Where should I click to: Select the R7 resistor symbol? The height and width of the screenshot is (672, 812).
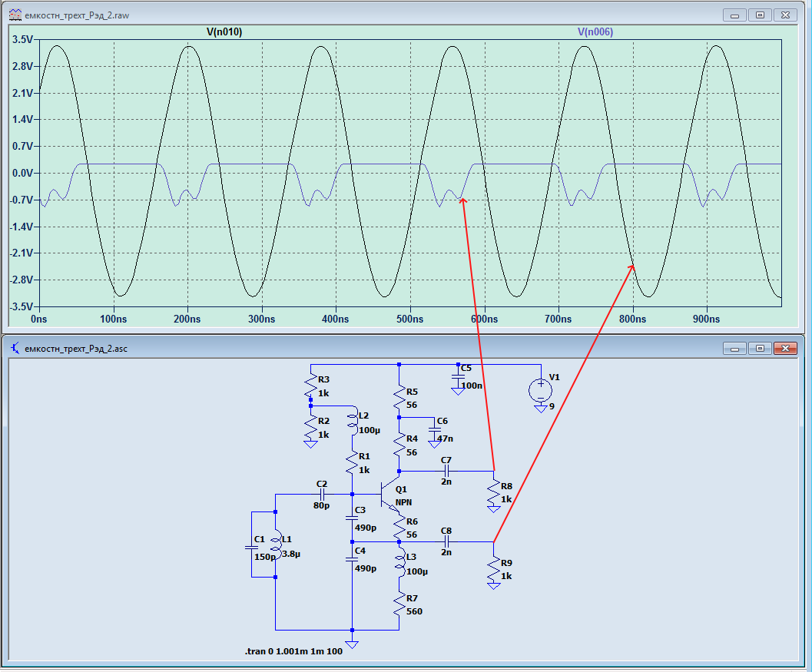click(399, 604)
